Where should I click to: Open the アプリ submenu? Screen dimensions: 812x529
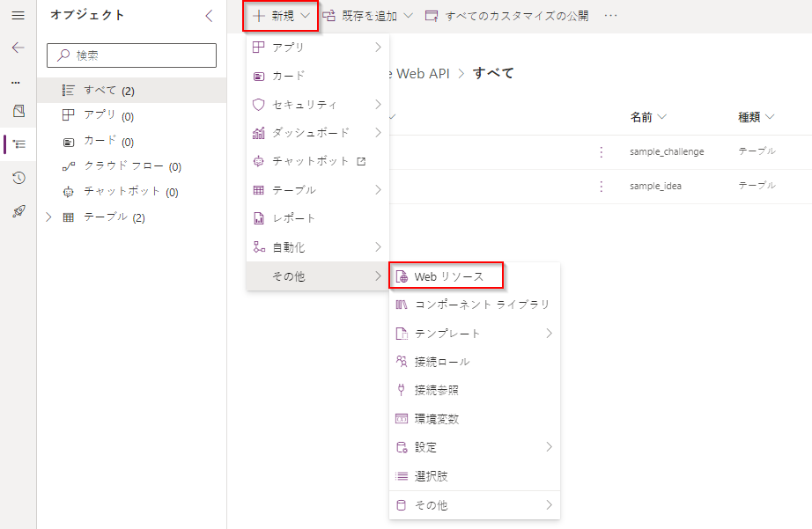tap(317, 48)
